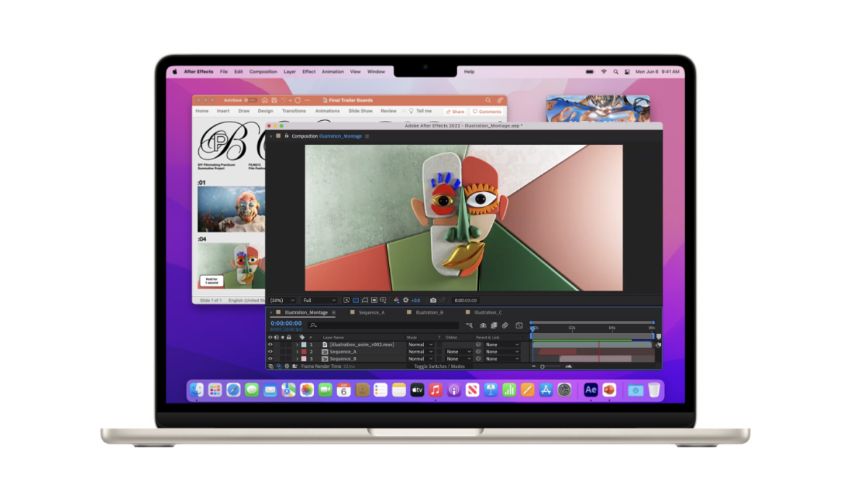Hide the Sequence_A layer with eye toggle
Image resolution: width=868 pixels, height=488 pixels.
pos(271,352)
